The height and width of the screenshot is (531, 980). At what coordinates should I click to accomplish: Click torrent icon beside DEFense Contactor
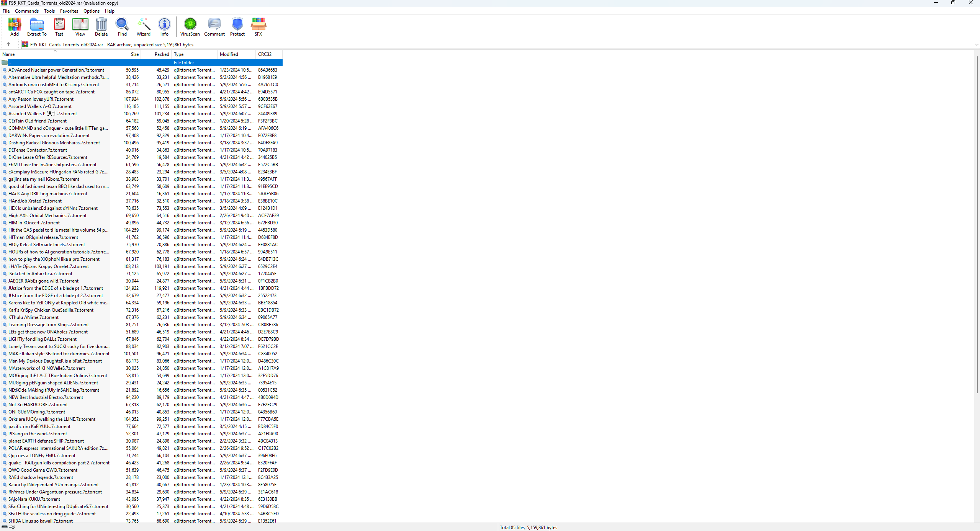pyautogui.click(x=5, y=150)
